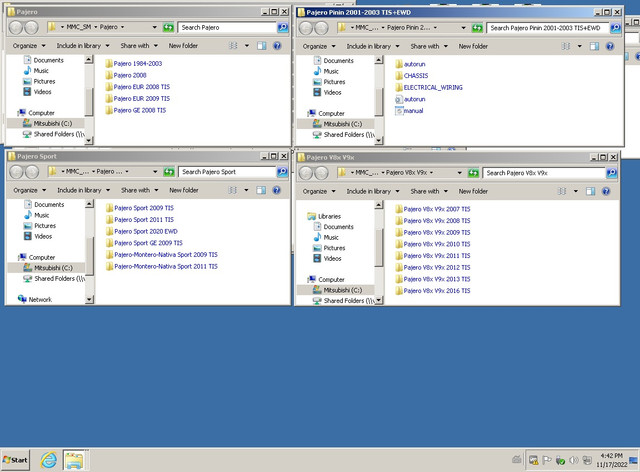This screenshot has width=640, height=472.
Task: Open the Start menu
Action: pyautogui.click(x=16, y=461)
